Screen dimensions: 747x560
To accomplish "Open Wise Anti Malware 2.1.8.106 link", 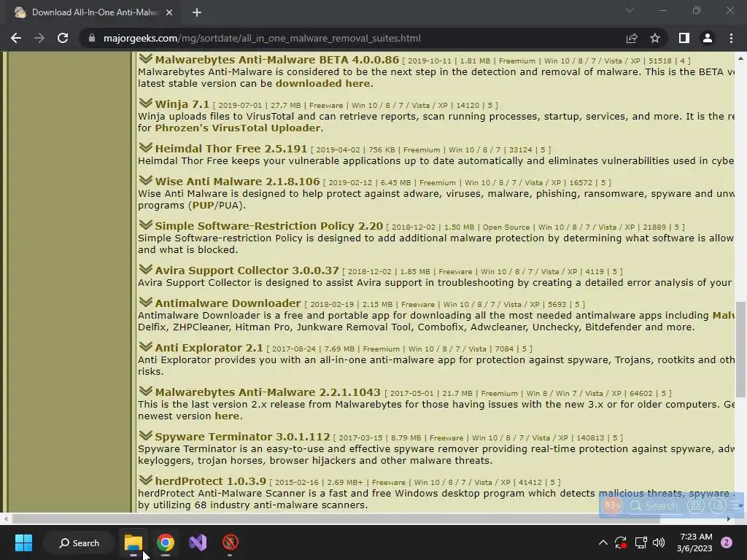I will 237,182.
